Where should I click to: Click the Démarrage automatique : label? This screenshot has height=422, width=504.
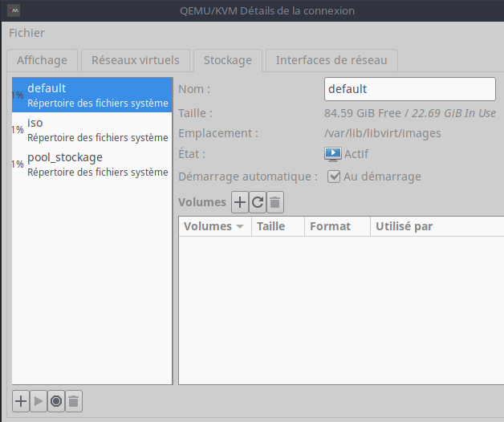coord(248,177)
